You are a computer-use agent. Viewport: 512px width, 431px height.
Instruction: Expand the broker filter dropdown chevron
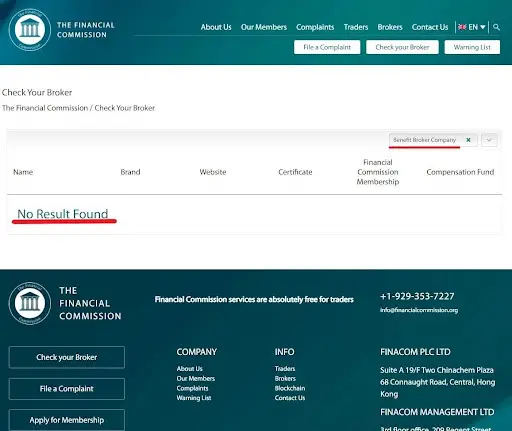(x=489, y=140)
